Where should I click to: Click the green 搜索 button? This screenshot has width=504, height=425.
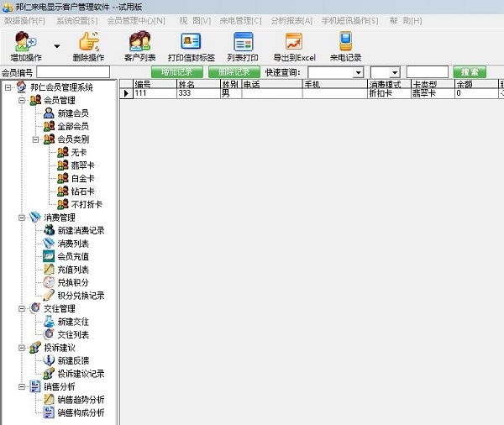[x=470, y=72]
